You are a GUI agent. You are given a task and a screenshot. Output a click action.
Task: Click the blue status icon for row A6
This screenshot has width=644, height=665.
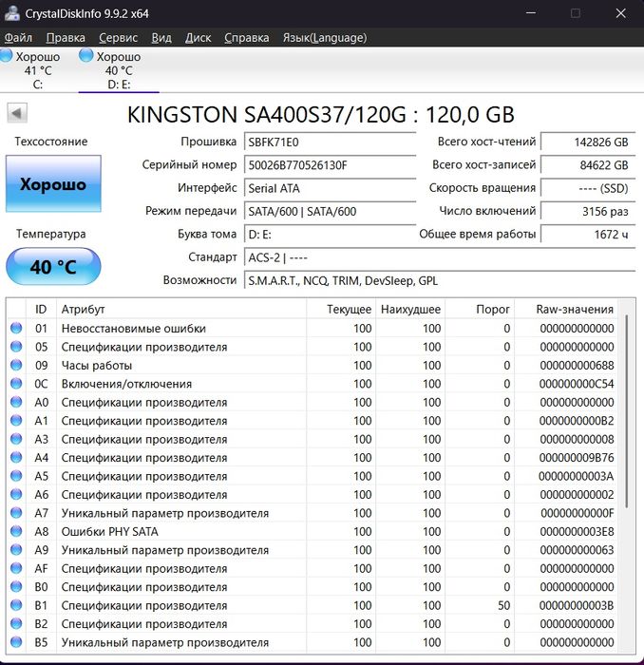pos(16,494)
